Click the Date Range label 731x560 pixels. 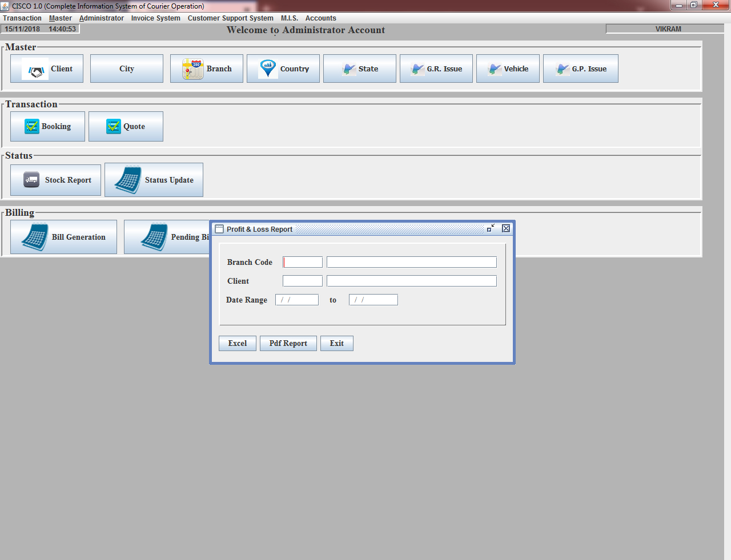click(247, 300)
